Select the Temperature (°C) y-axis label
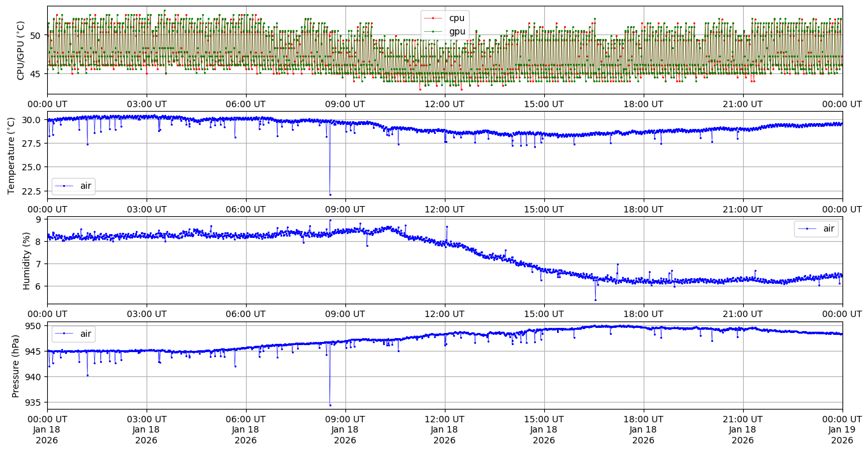Image resolution: width=868 pixels, height=451 pixels. (x=11, y=155)
